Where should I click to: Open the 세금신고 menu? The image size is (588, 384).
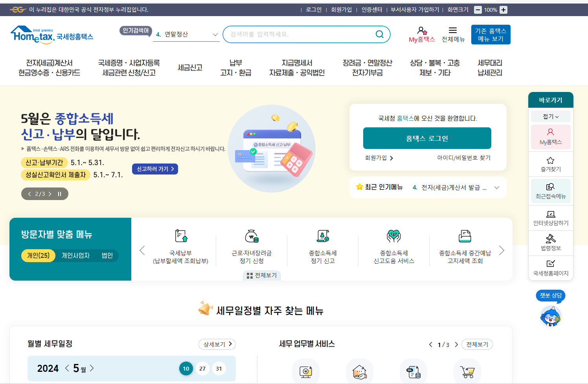(190, 67)
